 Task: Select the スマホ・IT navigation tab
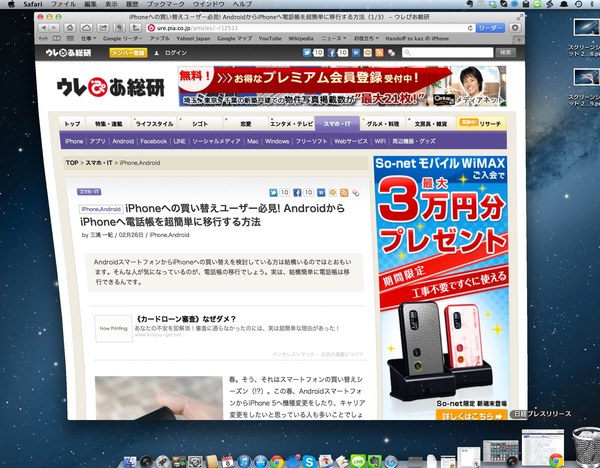[337, 123]
